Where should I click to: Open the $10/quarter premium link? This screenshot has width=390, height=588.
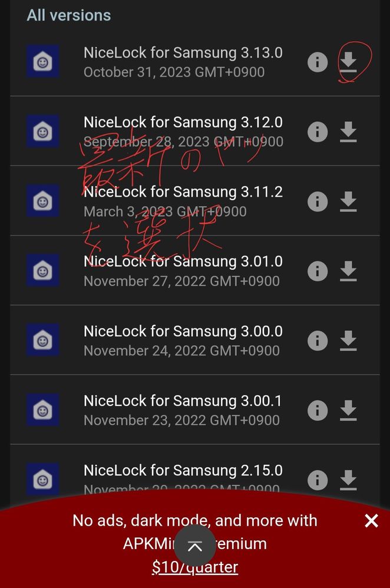(x=195, y=567)
